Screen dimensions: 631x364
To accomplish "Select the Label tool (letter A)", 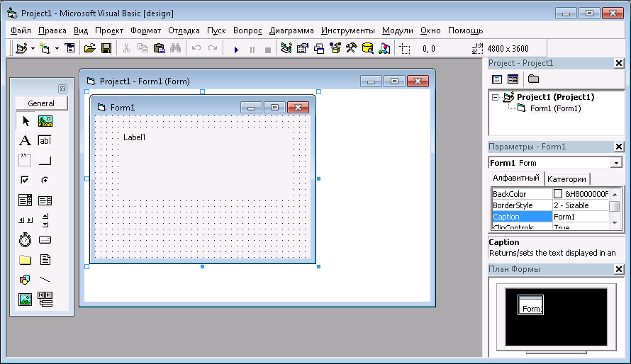I will pyautogui.click(x=25, y=141).
